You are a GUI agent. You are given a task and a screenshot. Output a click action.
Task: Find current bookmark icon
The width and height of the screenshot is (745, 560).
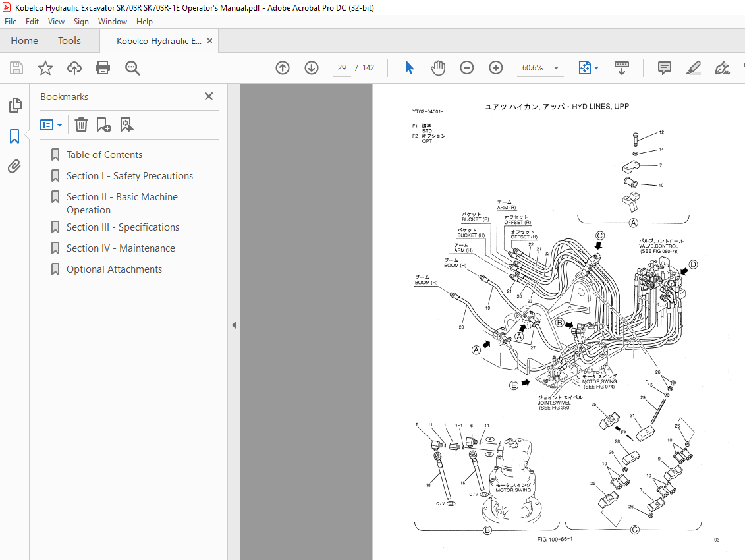click(126, 125)
